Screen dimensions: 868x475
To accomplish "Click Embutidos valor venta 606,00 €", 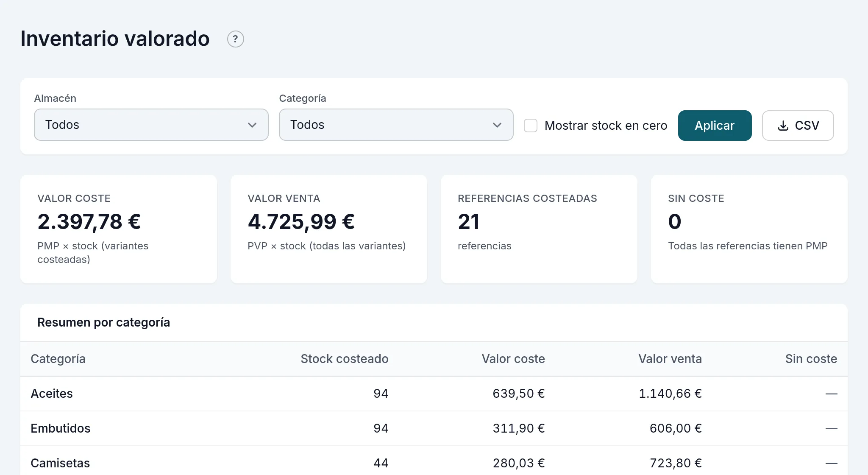I will [x=676, y=428].
